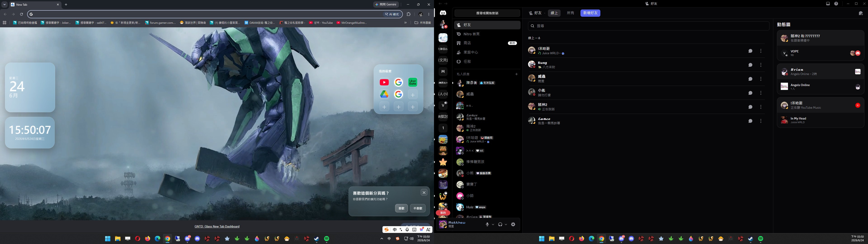Viewport: 868px width, 244px height.
Task: Open the Chrome apps grid in bookmarks bar
Action: 4,23
